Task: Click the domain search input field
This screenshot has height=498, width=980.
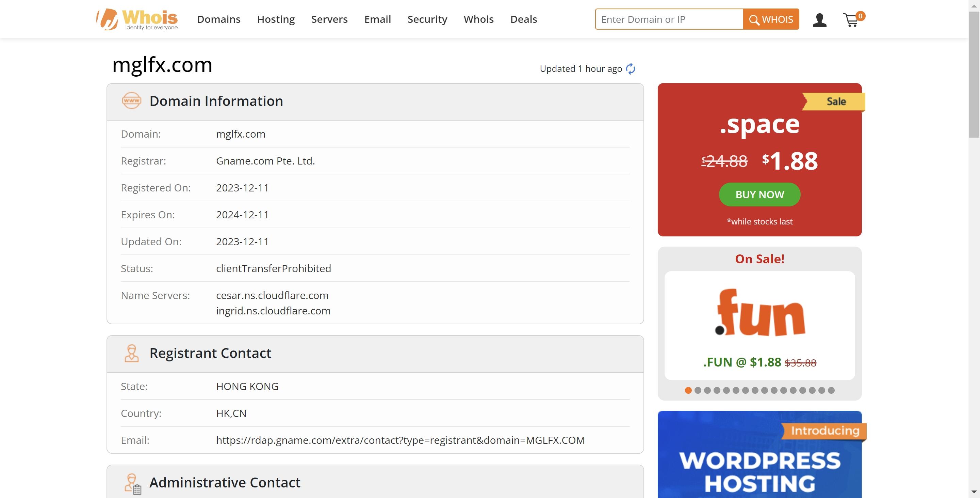Action: (x=669, y=19)
